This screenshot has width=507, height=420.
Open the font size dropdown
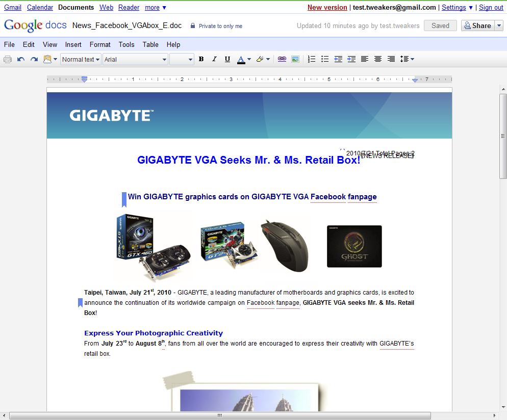click(182, 60)
